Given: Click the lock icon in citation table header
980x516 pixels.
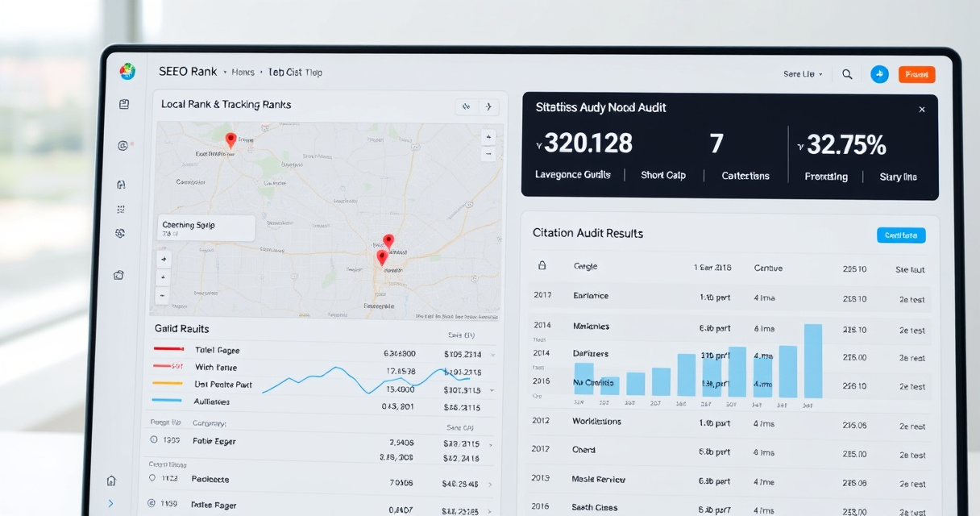Looking at the screenshot, I should [x=542, y=265].
